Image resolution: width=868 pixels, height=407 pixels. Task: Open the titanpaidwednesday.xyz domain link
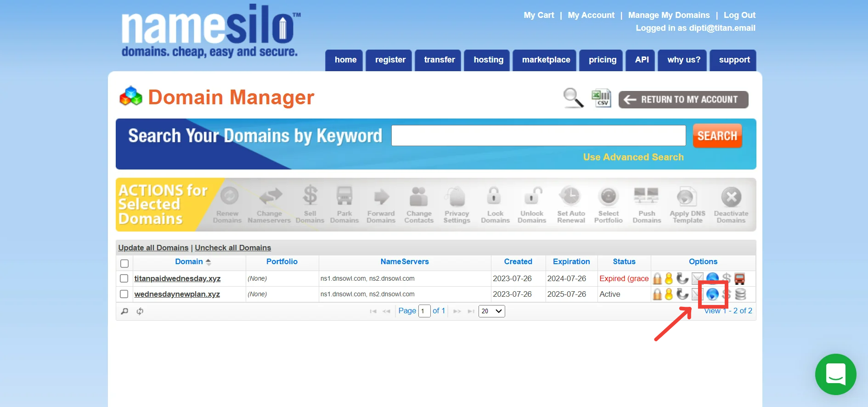pos(177,278)
